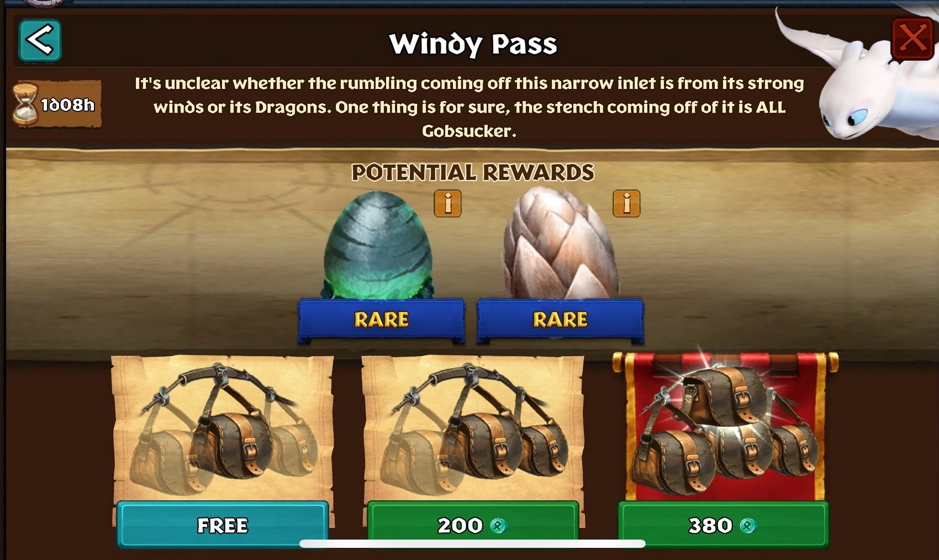This screenshot has width=939, height=560.
Task: Select the FREE search option
Action: pos(223,525)
